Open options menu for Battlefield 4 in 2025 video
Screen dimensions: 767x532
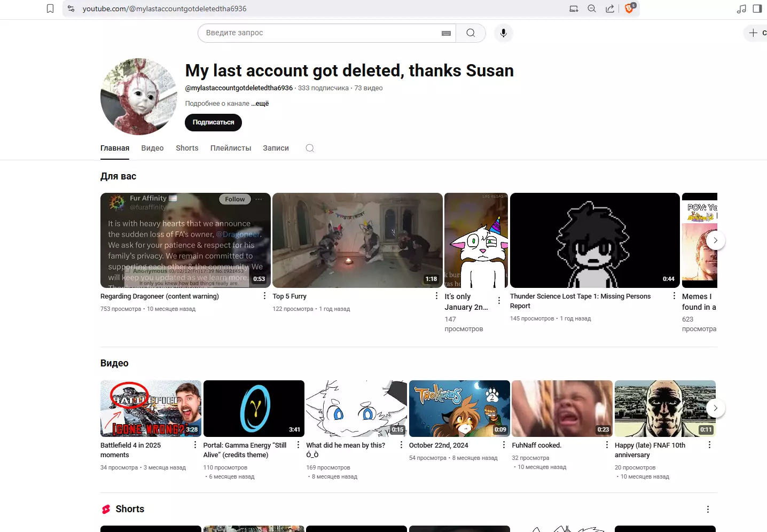tap(195, 445)
